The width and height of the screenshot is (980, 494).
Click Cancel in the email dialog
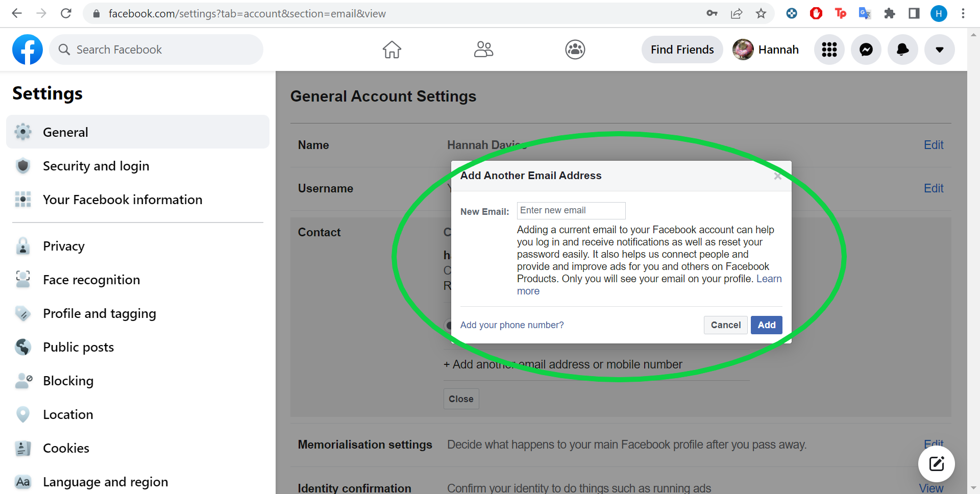[726, 325]
